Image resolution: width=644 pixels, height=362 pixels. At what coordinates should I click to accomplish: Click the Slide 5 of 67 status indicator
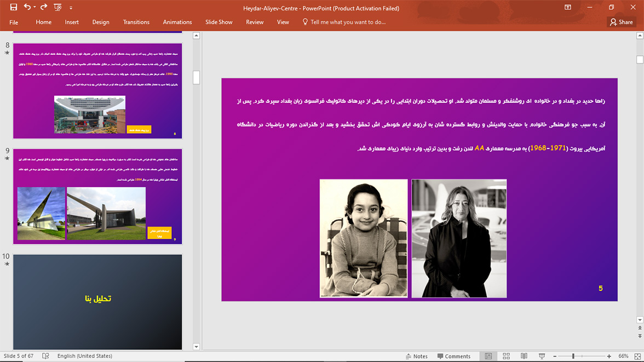pos(19,356)
